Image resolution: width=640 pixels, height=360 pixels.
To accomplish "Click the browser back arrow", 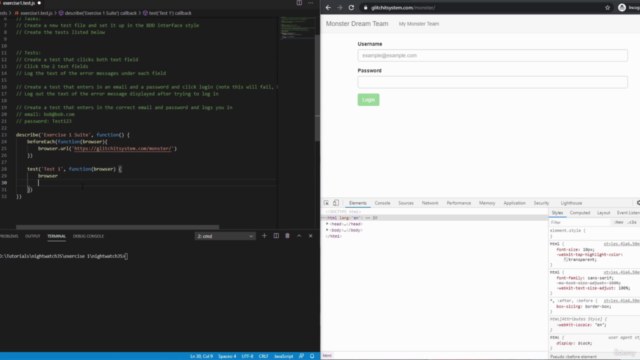I will [x=328, y=7].
